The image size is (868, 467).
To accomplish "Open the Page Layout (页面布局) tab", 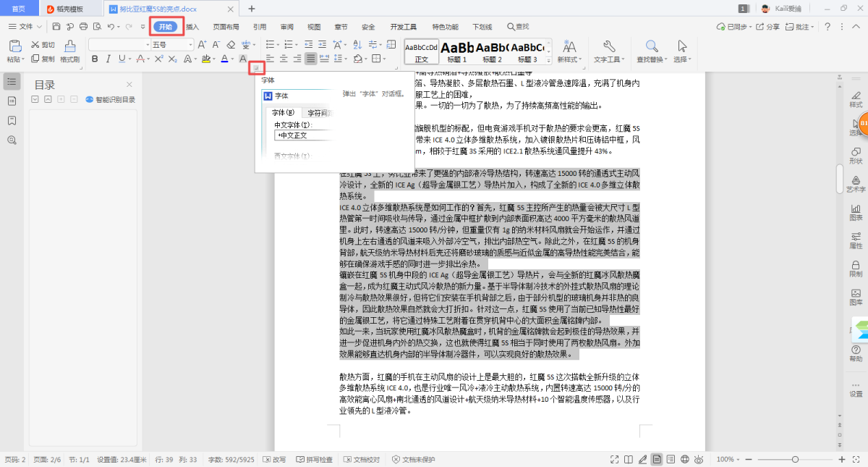I will click(226, 27).
